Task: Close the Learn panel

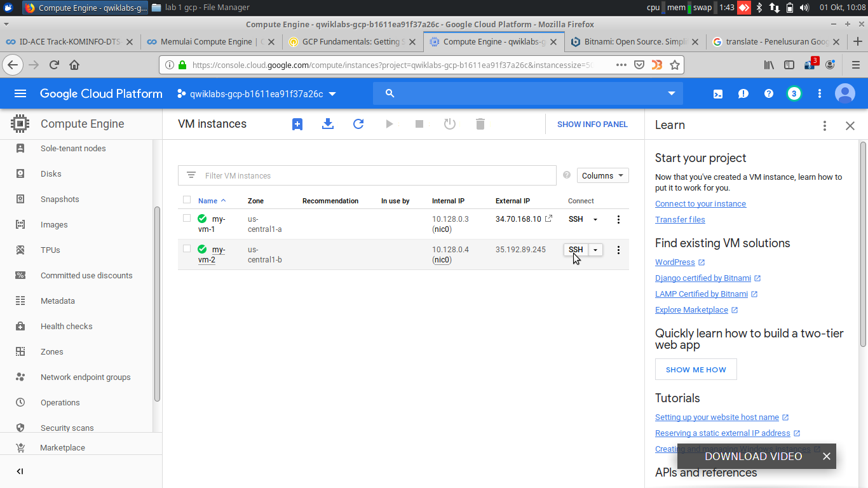Action: [850, 126]
